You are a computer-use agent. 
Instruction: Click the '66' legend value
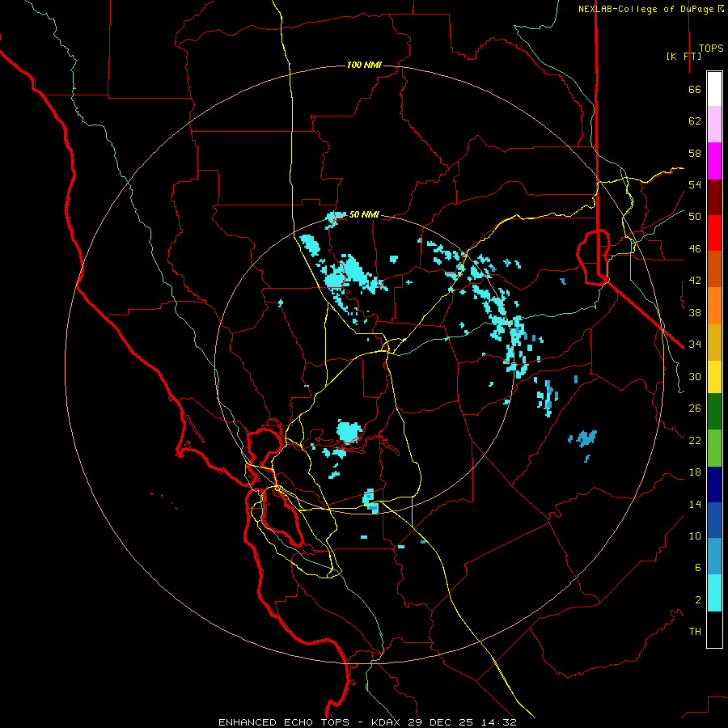point(695,89)
